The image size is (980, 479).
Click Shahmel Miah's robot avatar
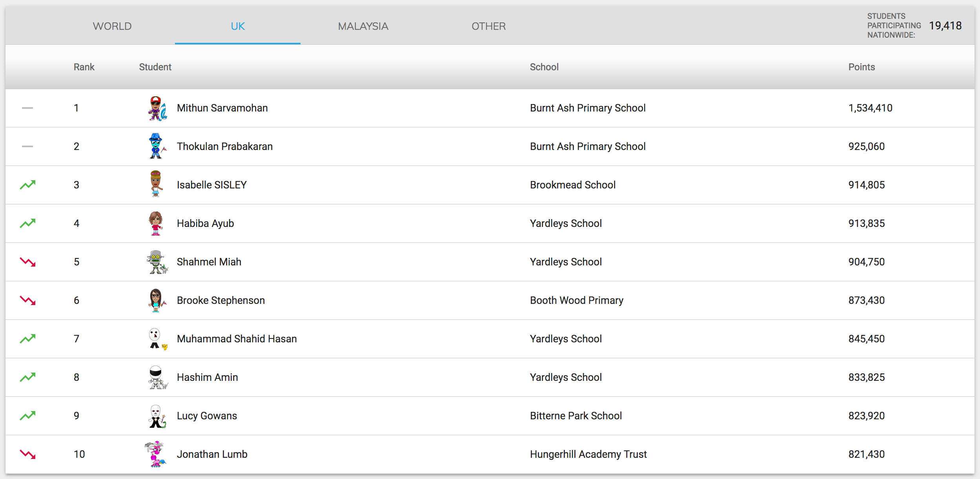pyautogui.click(x=157, y=262)
